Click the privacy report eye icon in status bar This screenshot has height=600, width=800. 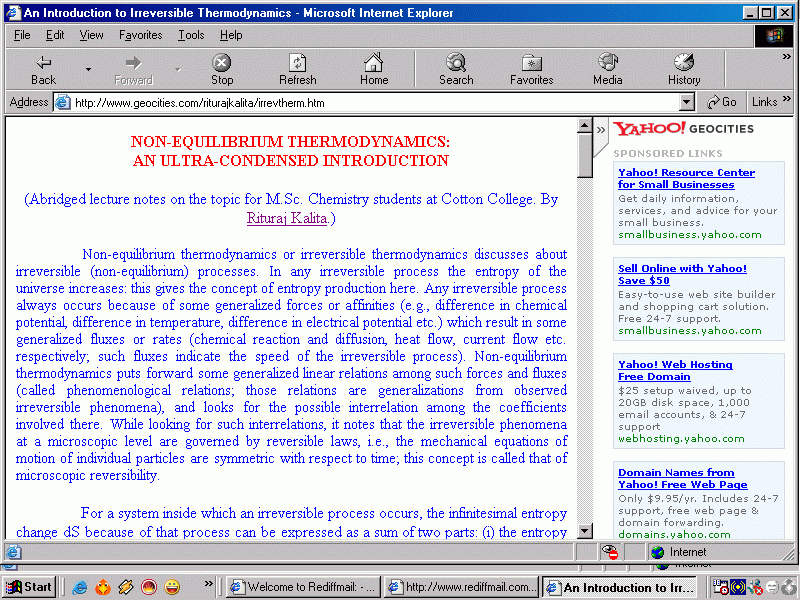pyautogui.click(x=610, y=552)
